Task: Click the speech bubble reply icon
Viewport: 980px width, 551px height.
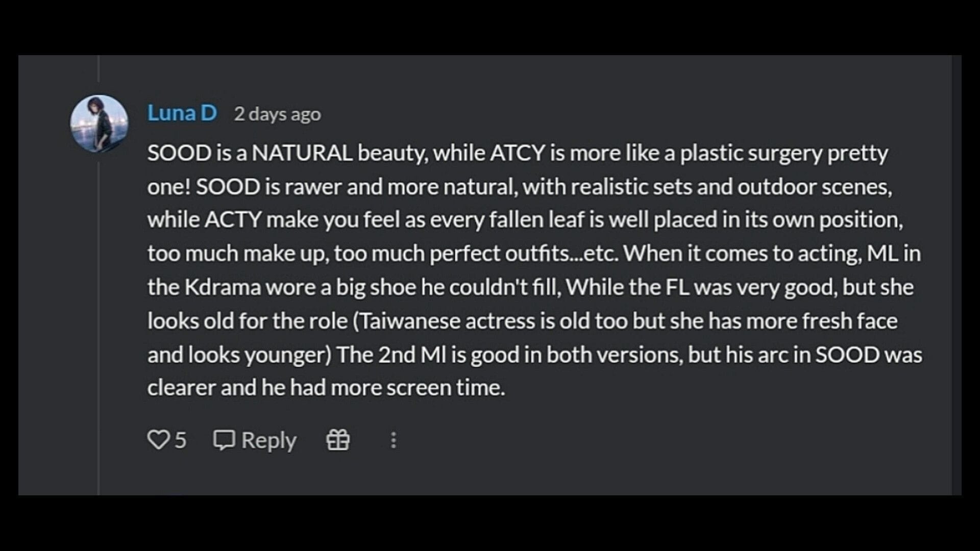Action: pyautogui.click(x=224, y=440)
